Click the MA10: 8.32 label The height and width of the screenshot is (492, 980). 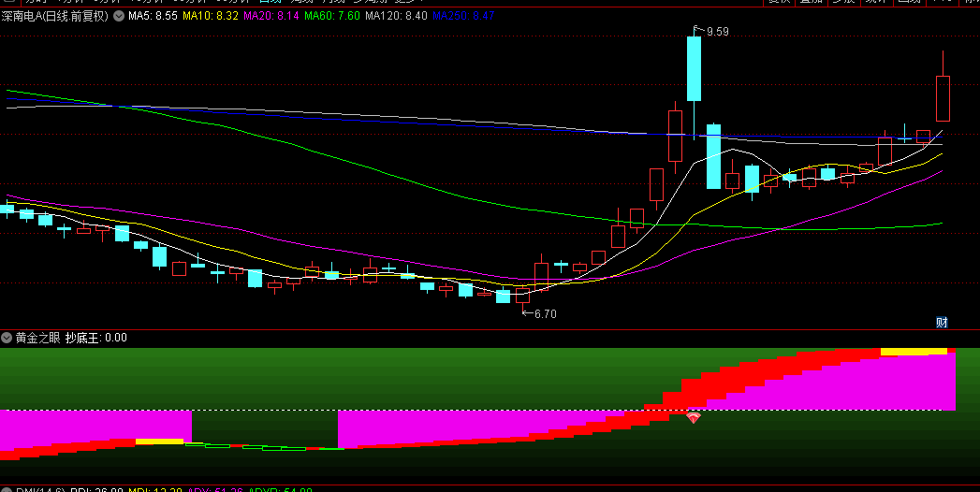pyautogui.click(x=211, y=16)
